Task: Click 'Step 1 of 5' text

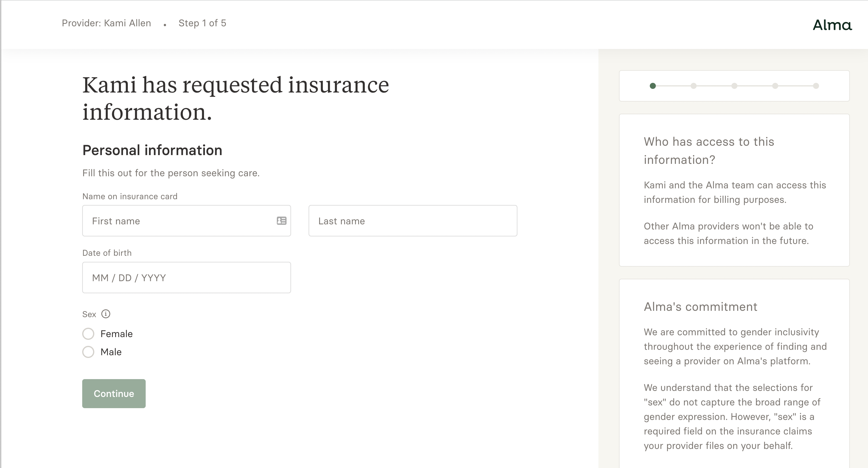Action: (202, 23)
